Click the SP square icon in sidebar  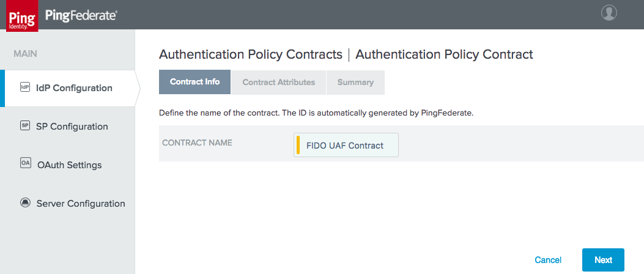click(25, 126)
